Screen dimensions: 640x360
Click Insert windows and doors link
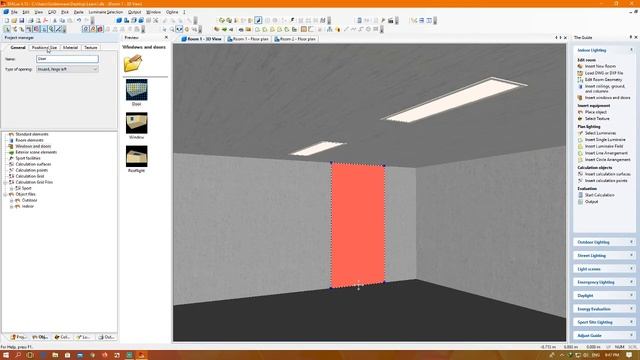click(607, 98)
